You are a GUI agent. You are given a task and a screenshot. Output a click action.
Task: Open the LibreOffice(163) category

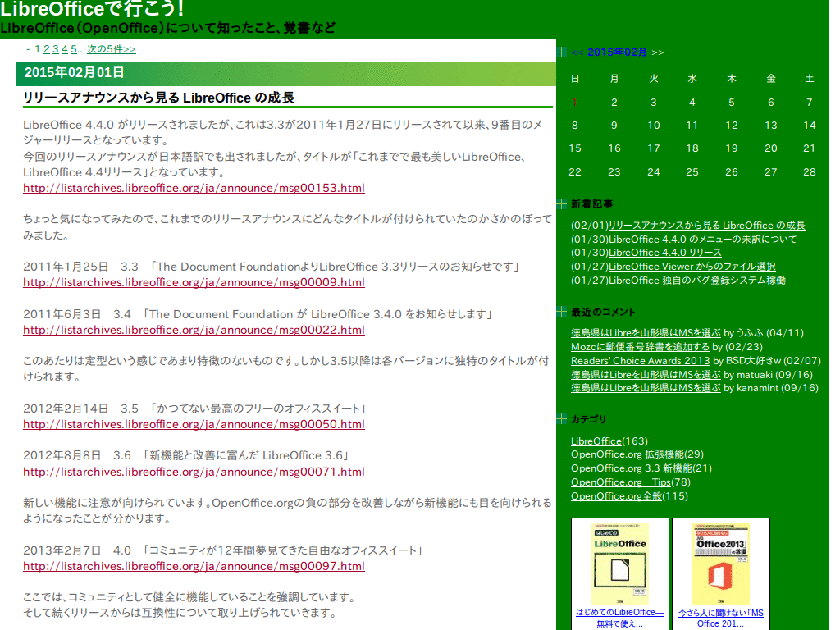(x=596, y=441)
